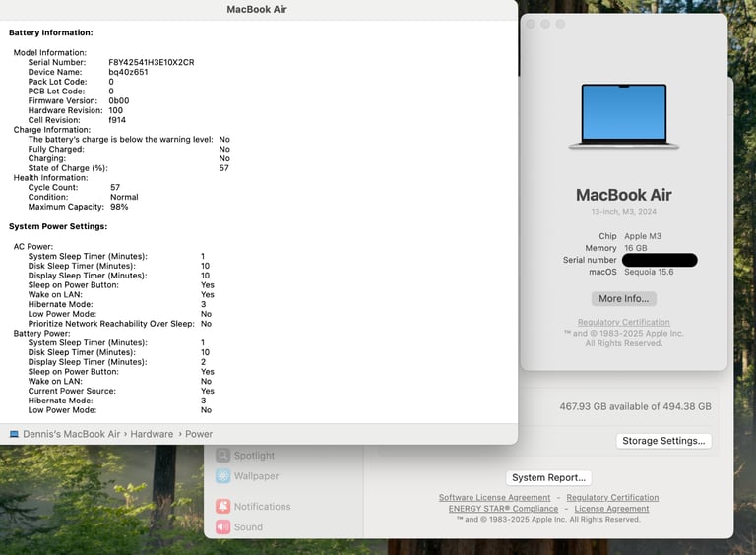
Task: Select Wallpaper icon in Settings sidebar
Action: click(222, 476)
